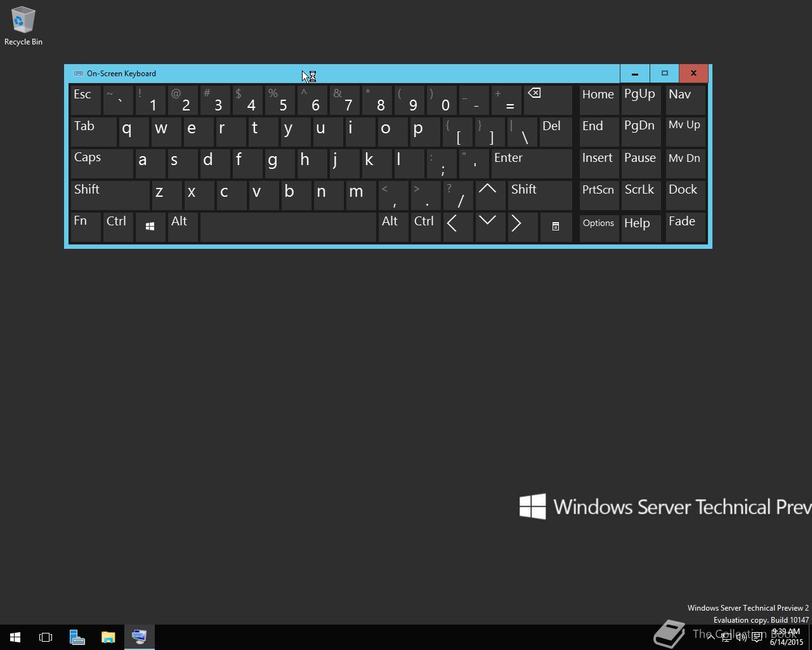Click the taskbar clock and date
The image size is (812, 650).
pyautogui.click(x=787, y=637)
